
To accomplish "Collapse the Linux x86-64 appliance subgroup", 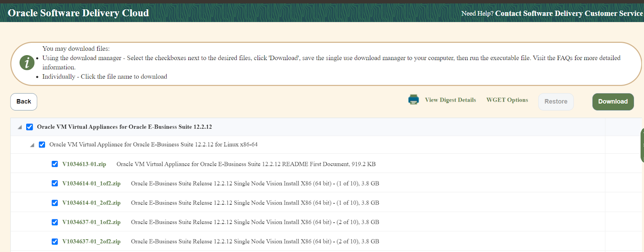I will (x=32, y=145).
